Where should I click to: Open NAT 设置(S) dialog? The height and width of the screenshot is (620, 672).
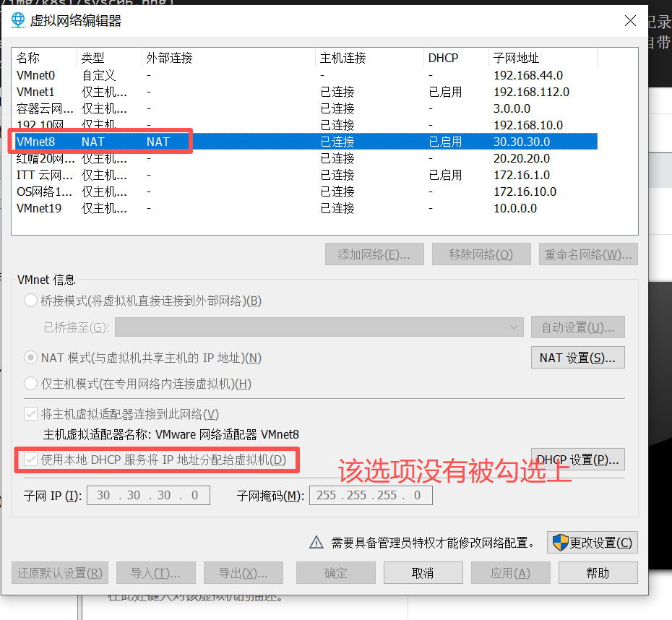tap(578, 358)
